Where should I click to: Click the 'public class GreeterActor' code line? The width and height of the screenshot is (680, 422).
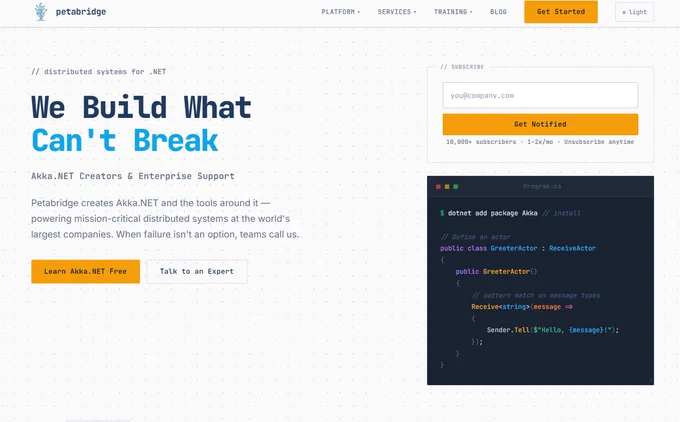coord(518,249)
